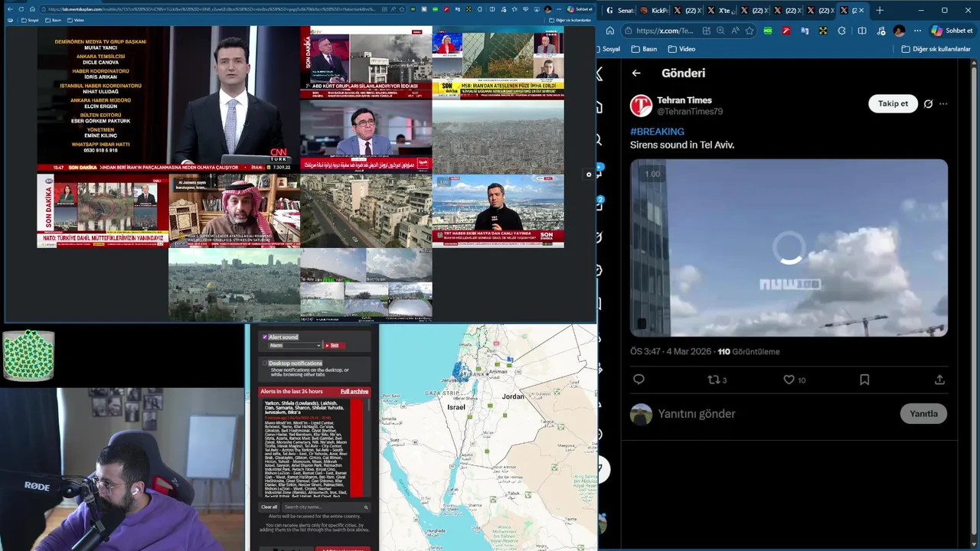Screen dimensions: 980x551
Task: Click the Jordan label on the map
Action: (513, 396)
